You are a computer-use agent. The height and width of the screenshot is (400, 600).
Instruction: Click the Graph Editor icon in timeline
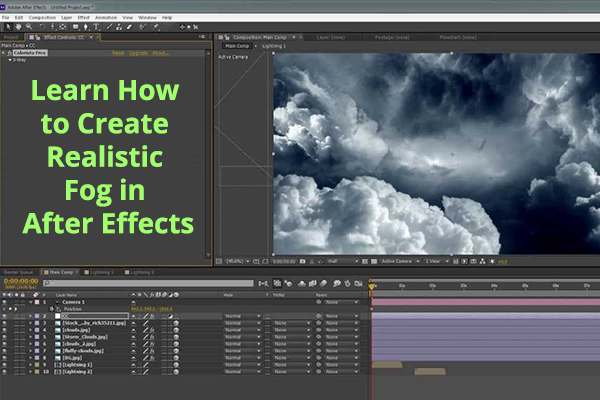coord(359,284)
